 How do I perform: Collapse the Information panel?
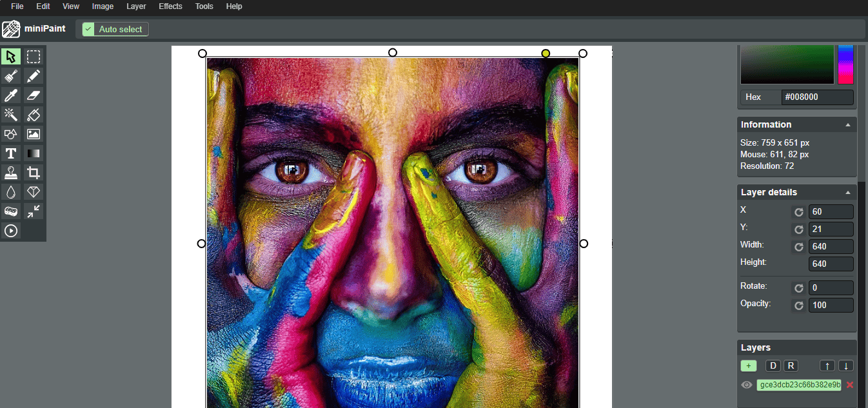[848, 124]
